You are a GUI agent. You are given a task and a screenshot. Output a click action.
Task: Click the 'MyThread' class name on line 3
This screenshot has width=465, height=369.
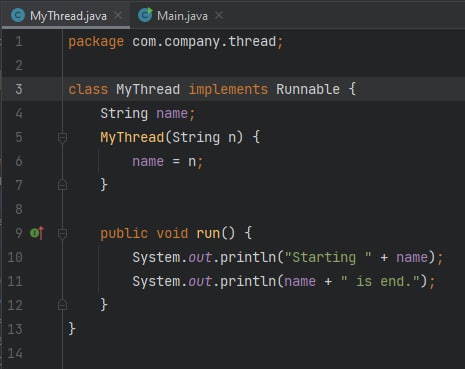(148, 90)
